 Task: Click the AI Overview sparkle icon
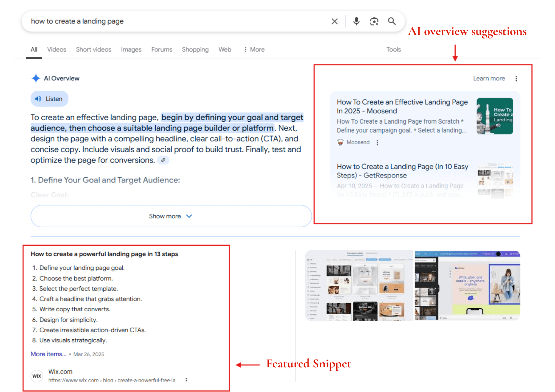coord(36,78)
